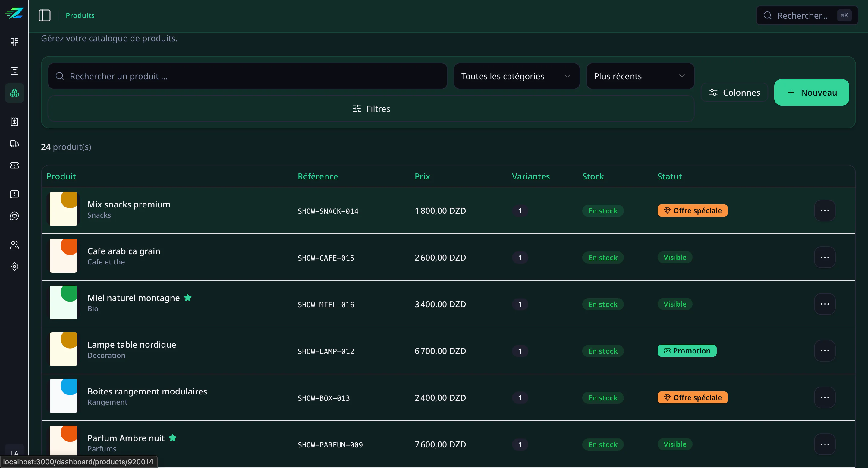The width and height of the screenshot is (868, 468).
Task: Click the app logo in the sidebar
Action: pos(14,14)
